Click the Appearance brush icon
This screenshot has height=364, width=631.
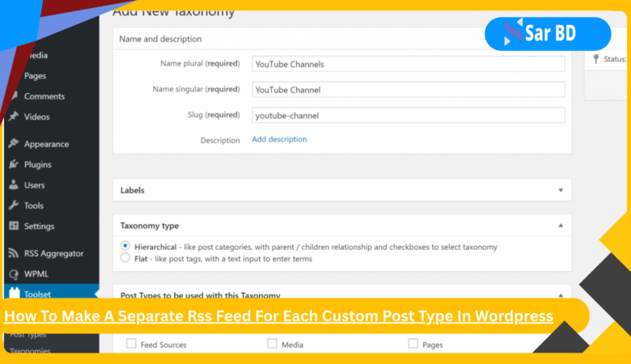pos(14,144)
